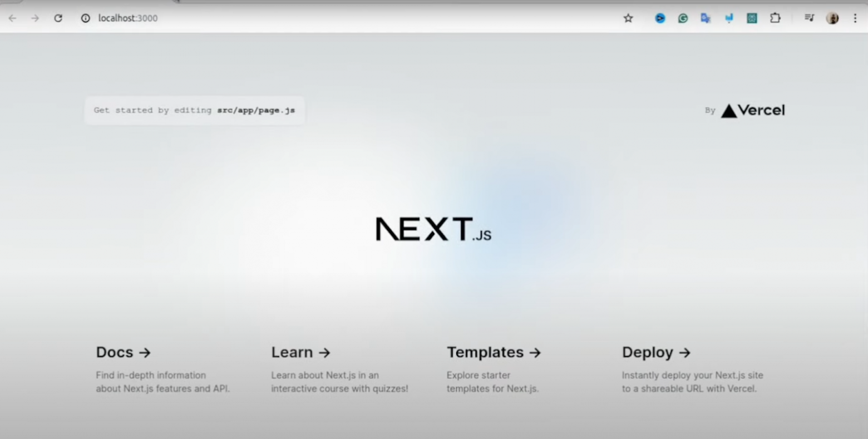868x439 pixels.
Task: Open the Chrome profile avatar
Action: point(832,18)
